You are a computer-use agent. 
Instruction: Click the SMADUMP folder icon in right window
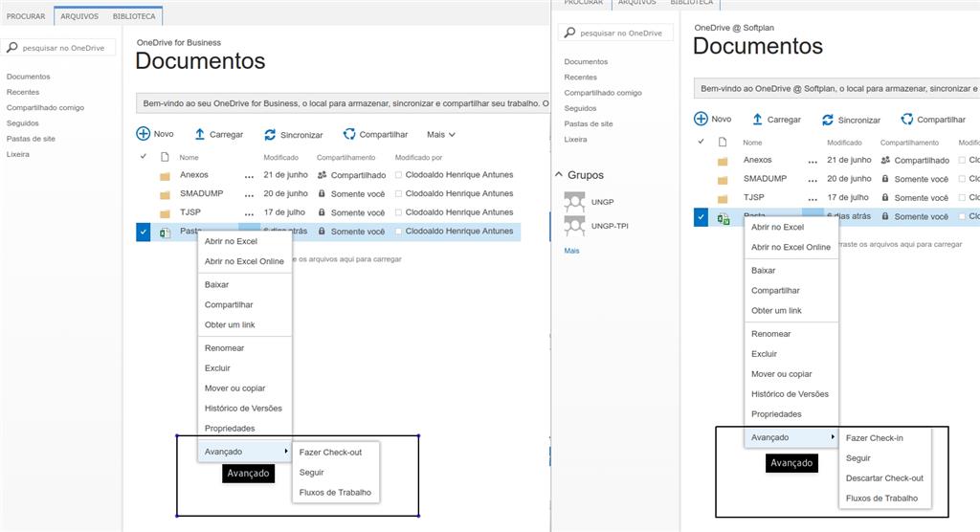(x=723, y=180)
